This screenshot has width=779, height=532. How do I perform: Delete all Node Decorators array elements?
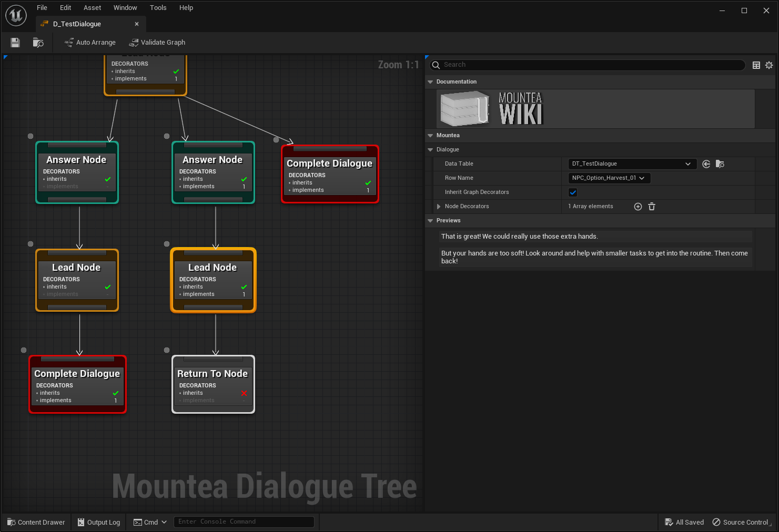tap(652, 207)
